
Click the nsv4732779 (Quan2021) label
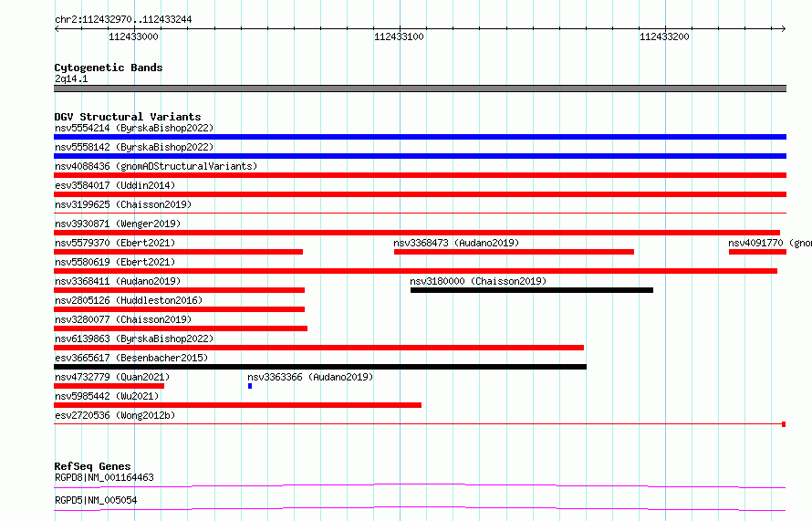[112, 377]
